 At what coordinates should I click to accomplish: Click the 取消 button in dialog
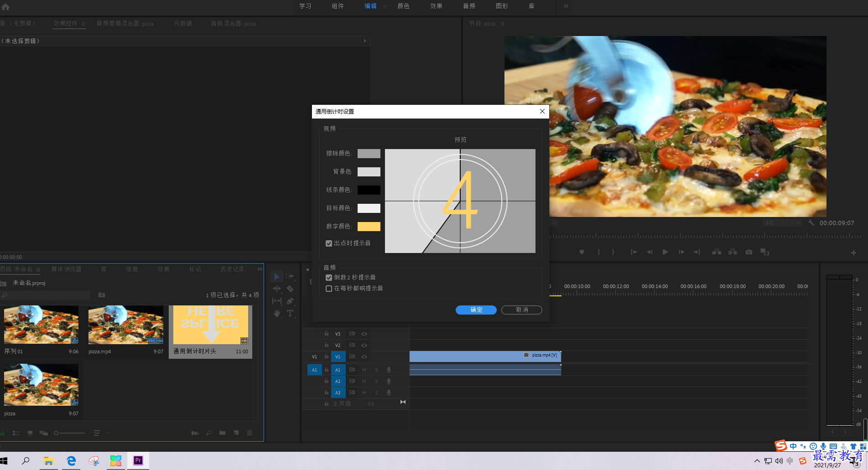click(522, 310)
